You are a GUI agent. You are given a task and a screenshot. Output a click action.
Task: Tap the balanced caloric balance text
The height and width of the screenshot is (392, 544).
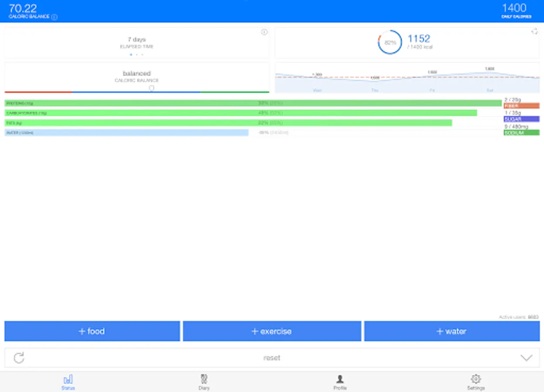[137, 73]
